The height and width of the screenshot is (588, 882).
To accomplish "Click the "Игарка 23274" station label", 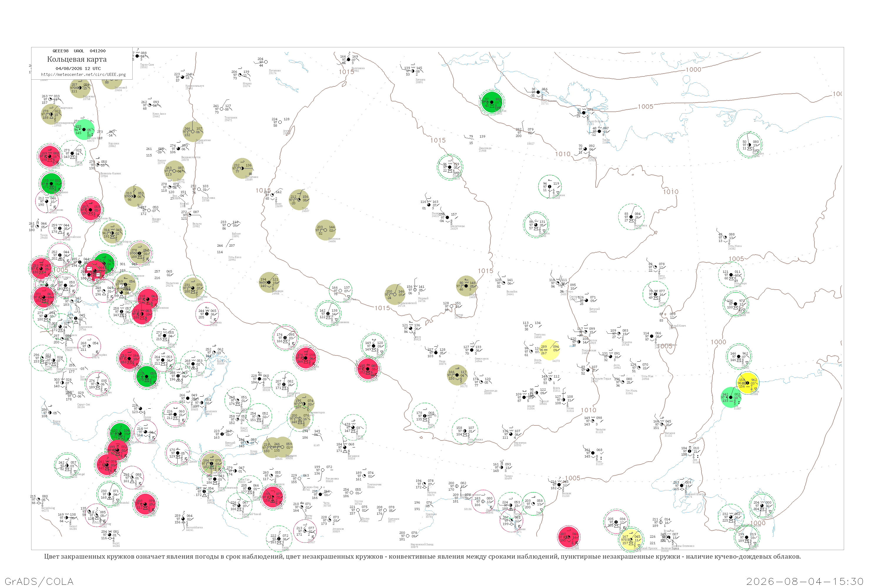I will (247, 85).
